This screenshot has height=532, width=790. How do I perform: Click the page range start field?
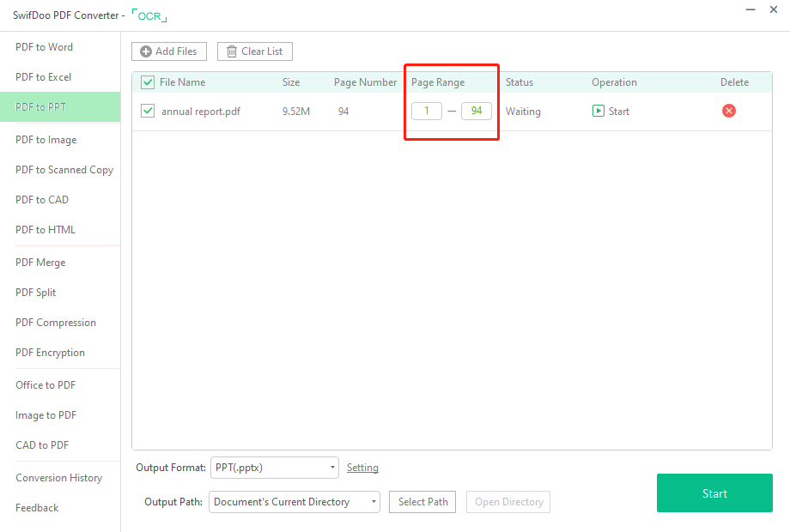pos(427,111)
